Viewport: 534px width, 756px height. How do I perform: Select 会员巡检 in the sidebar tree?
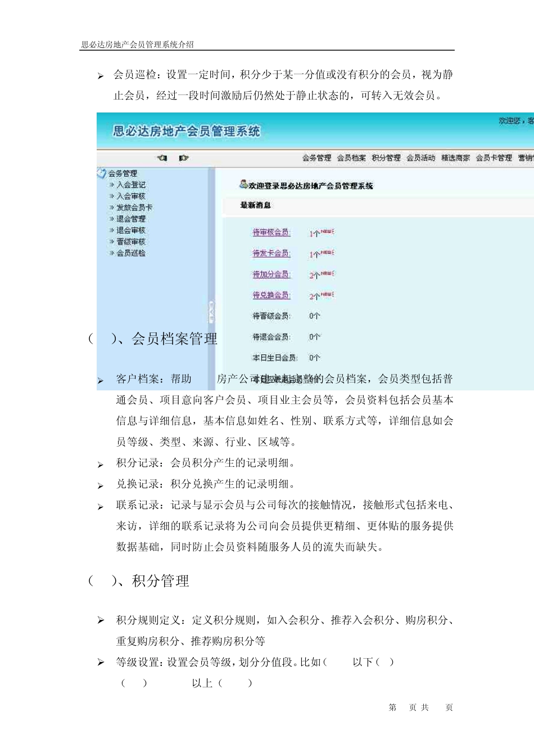click(x=131, y=253)
